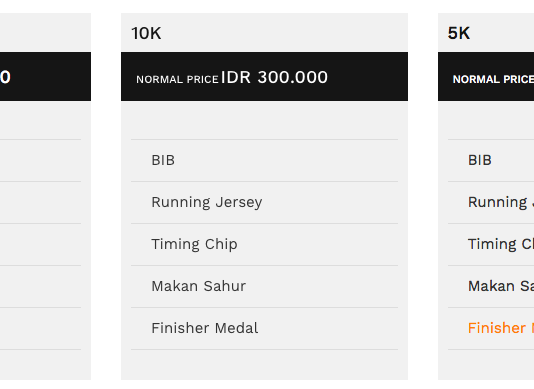Click the 5K NORMAL PRICE banner
The width and height of the screenshot is (534, 389).
tap(486, 76)
